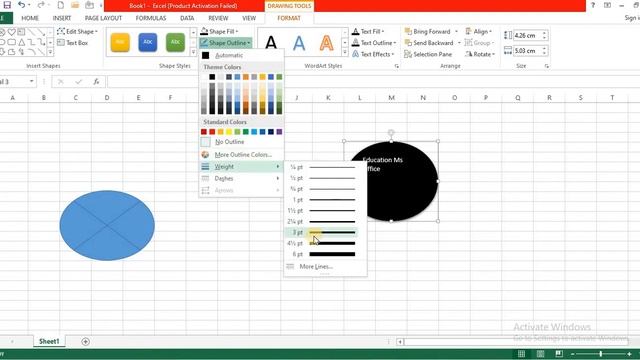This screenshot has height=360, width=640.
Task: Click Bring Forward
Action: 427,31
